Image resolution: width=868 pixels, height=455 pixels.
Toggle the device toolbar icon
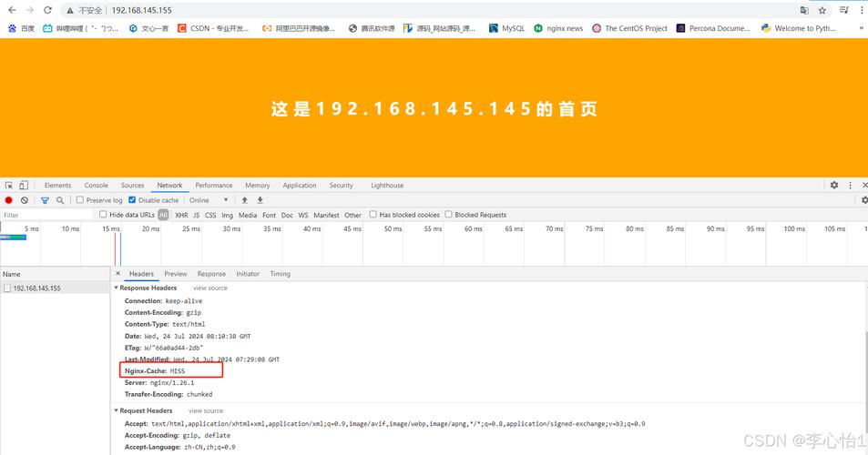tap(25, 186)
